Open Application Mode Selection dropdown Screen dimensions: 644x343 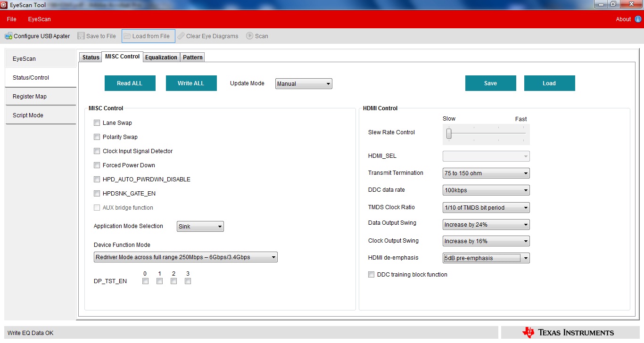pyautogui.click(x=200, y=227)
